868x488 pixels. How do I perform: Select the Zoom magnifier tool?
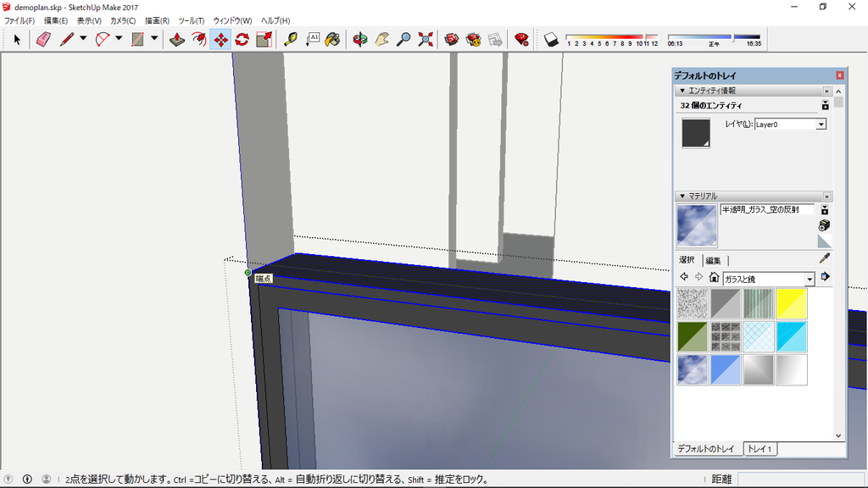click(x=403, y=40)
